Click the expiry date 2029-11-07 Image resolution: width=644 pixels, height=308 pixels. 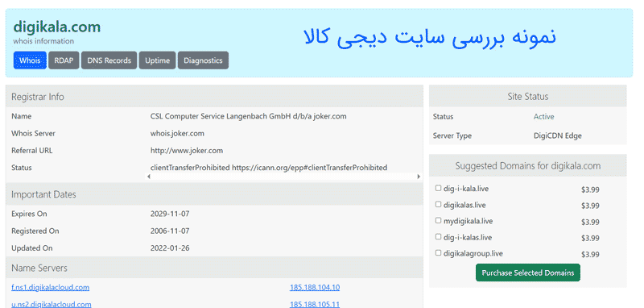click(x=170, y=214)
